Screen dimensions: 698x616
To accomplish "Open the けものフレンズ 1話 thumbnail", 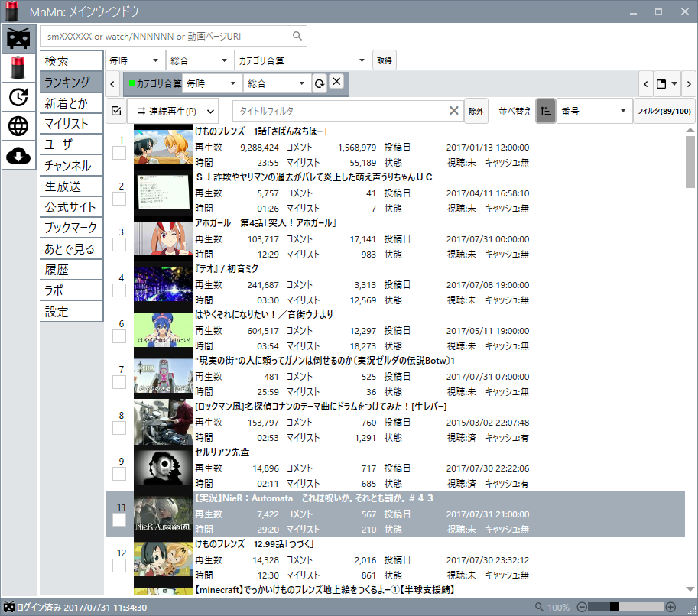I will coord(164,147).
